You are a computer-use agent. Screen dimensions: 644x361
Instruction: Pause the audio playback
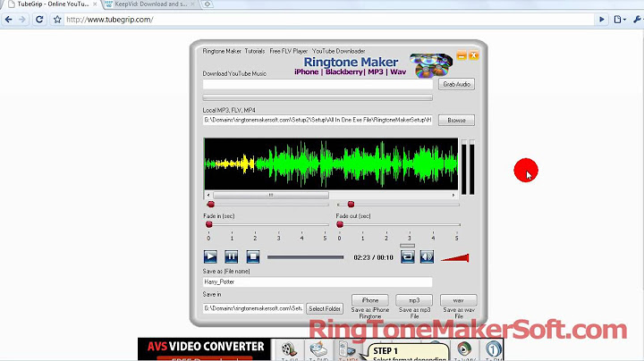[232, 256]
